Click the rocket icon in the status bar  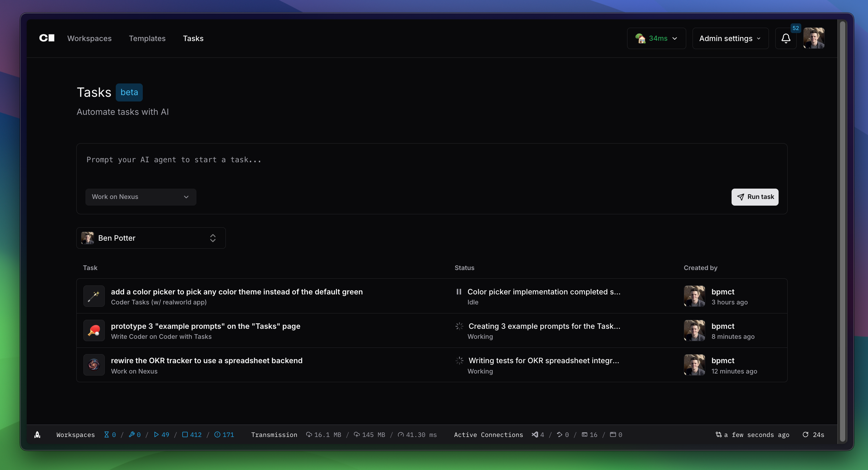click(x=37, y=435)
